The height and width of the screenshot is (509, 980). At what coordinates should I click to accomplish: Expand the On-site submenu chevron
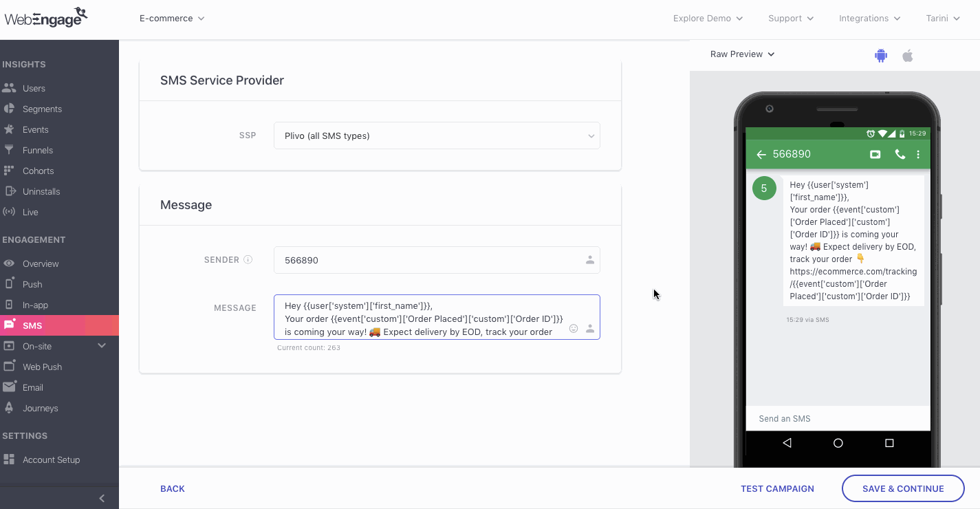tap(102, 345)
